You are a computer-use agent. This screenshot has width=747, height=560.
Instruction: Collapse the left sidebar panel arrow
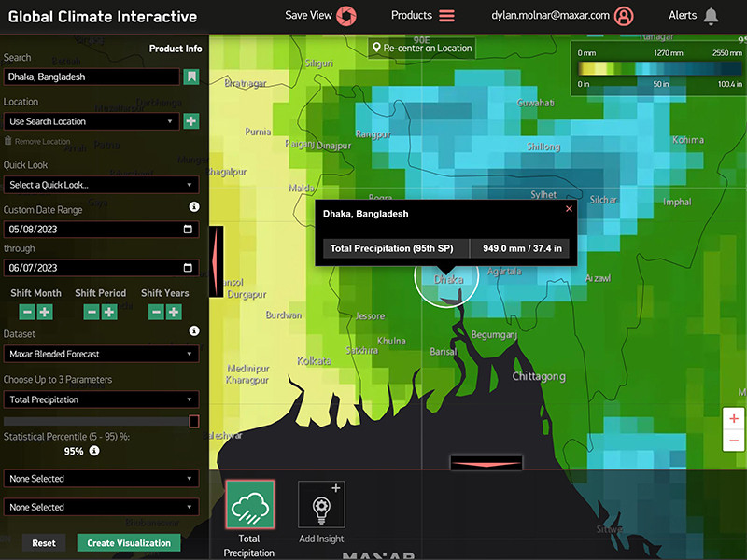pos(217,262)
